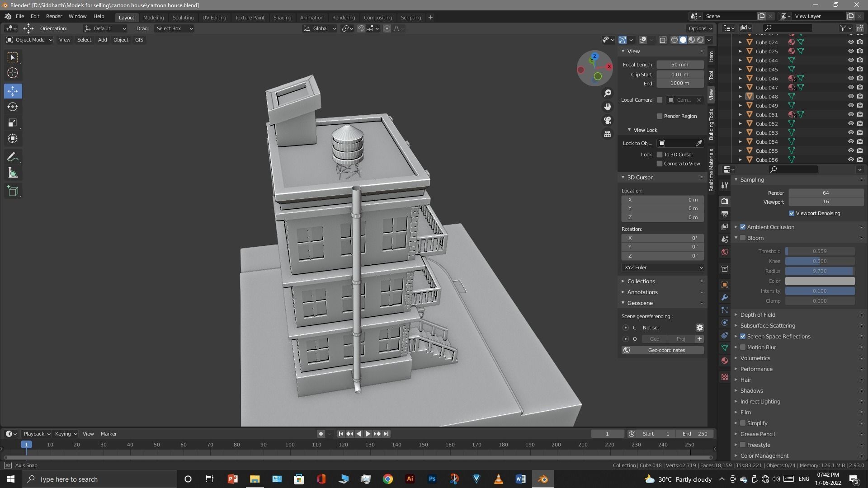Screen dimensions: 868x488
Task: Open the Texture properties checker icon
Action: pos(725,377)
